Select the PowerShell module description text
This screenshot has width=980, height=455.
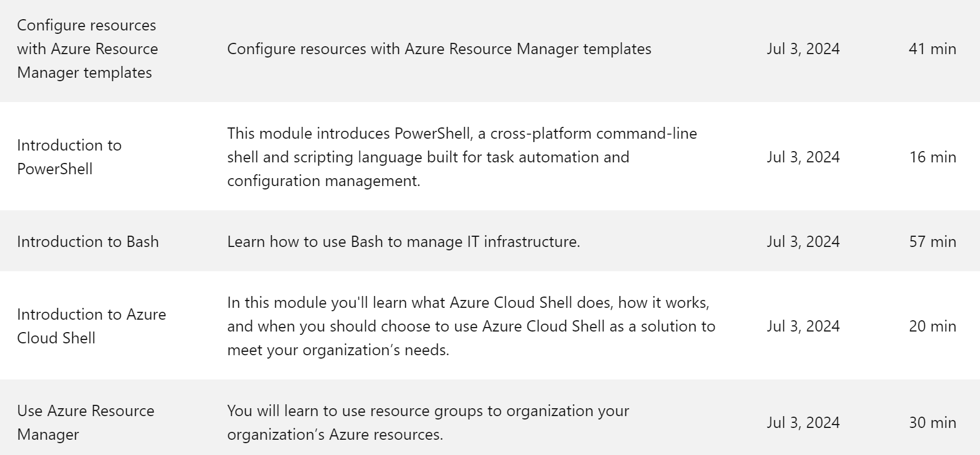click(462, 157)
